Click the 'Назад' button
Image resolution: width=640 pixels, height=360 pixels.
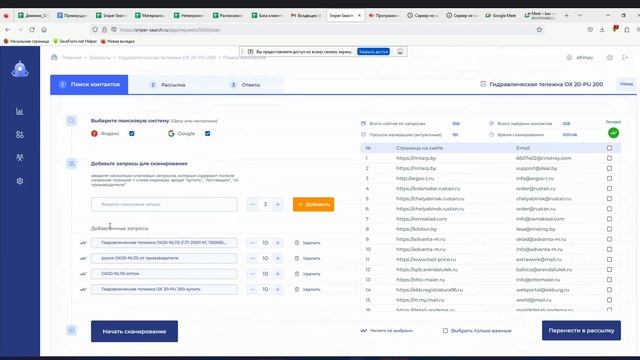626,84
